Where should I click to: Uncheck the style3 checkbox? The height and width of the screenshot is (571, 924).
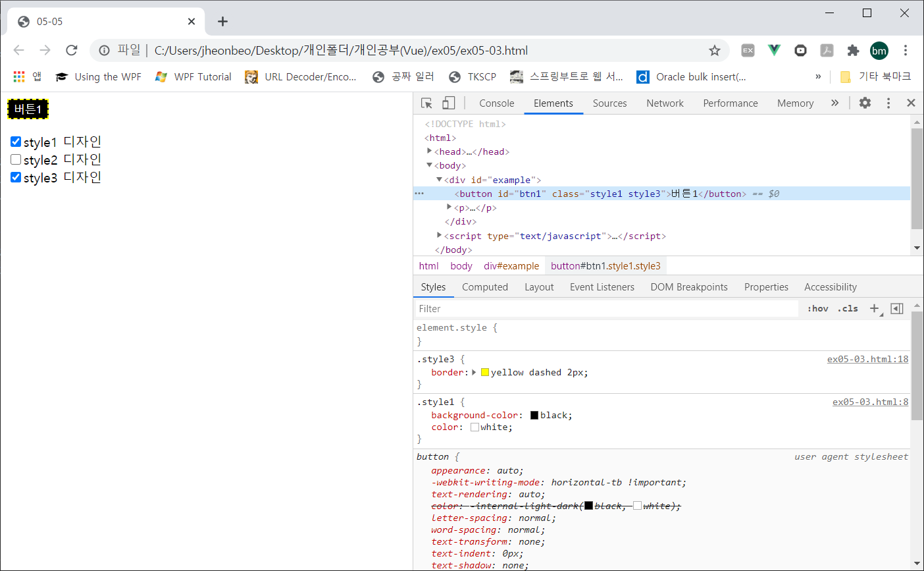[x=16, y=177]
